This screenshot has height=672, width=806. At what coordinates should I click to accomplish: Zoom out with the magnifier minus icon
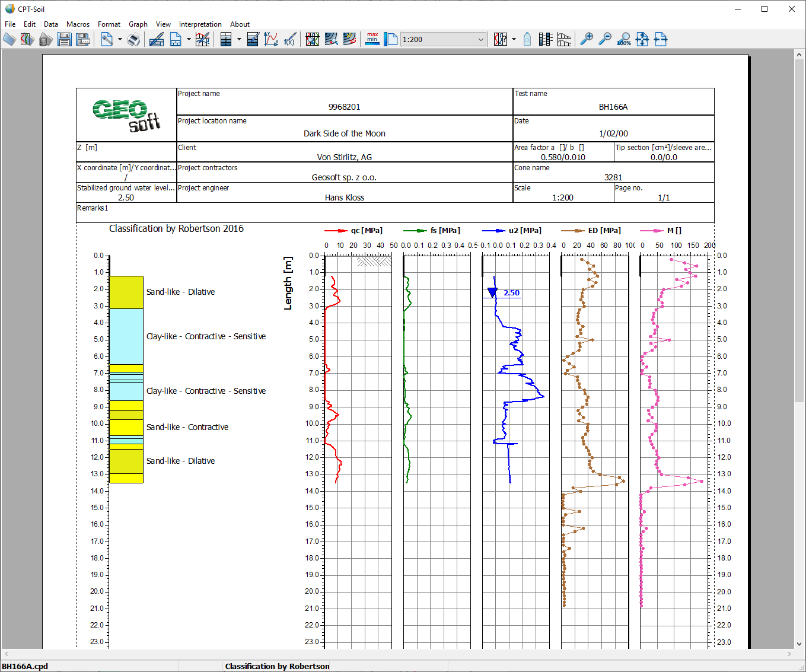pyautogui.click(x=604, y=40)
